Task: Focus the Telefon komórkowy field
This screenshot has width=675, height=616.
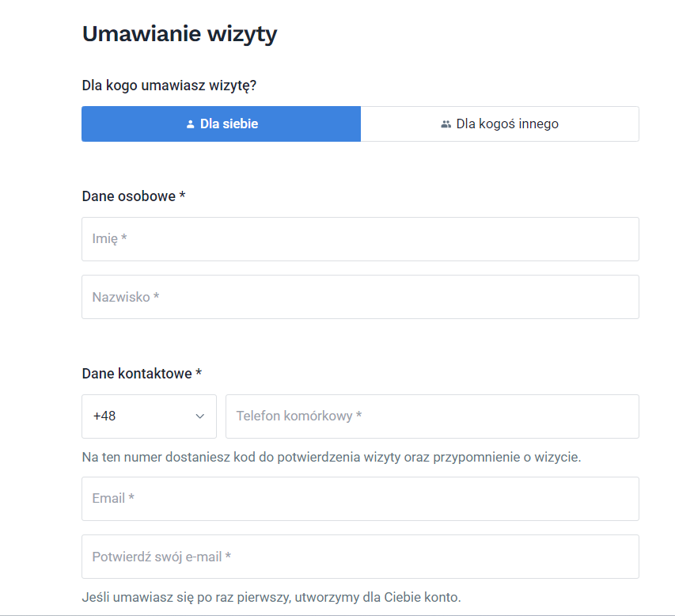Action: pos(432,416)
